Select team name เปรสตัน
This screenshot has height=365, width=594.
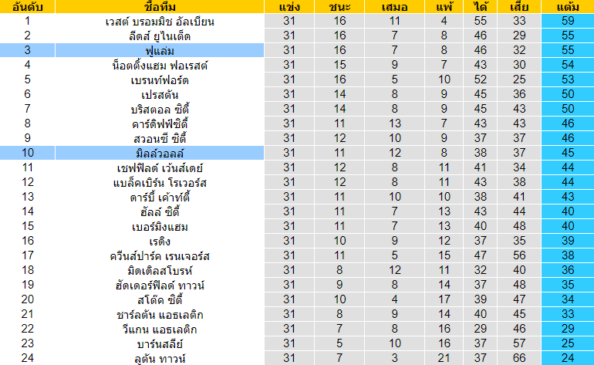click(x=160, y=95)
